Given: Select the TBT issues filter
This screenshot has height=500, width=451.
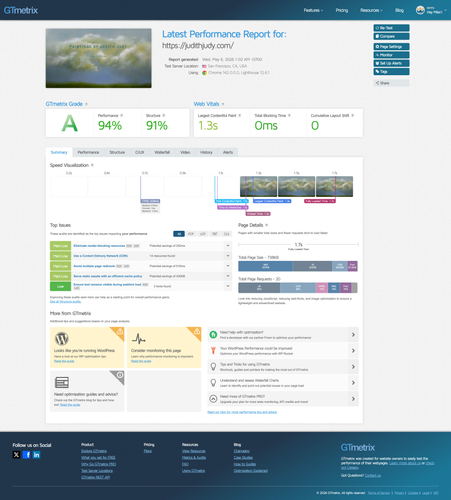Looking at the screenshot, I should pyautogui.click(x=215, y=234).
